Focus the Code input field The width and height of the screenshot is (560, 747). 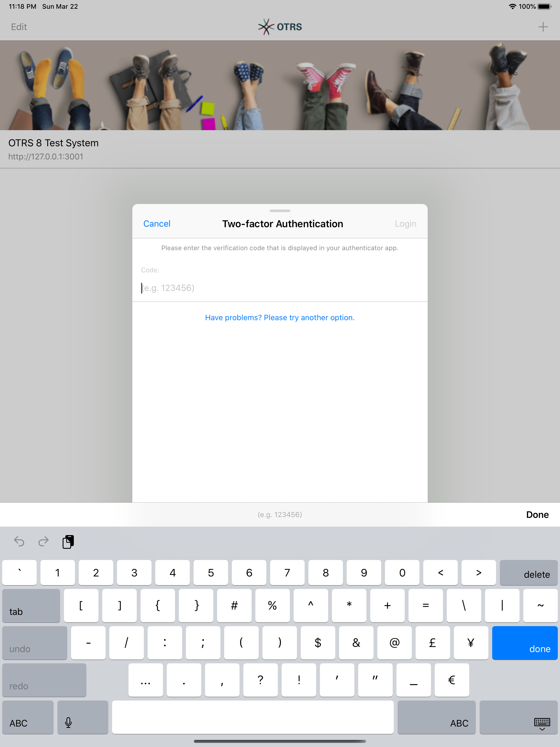point(280,288)
